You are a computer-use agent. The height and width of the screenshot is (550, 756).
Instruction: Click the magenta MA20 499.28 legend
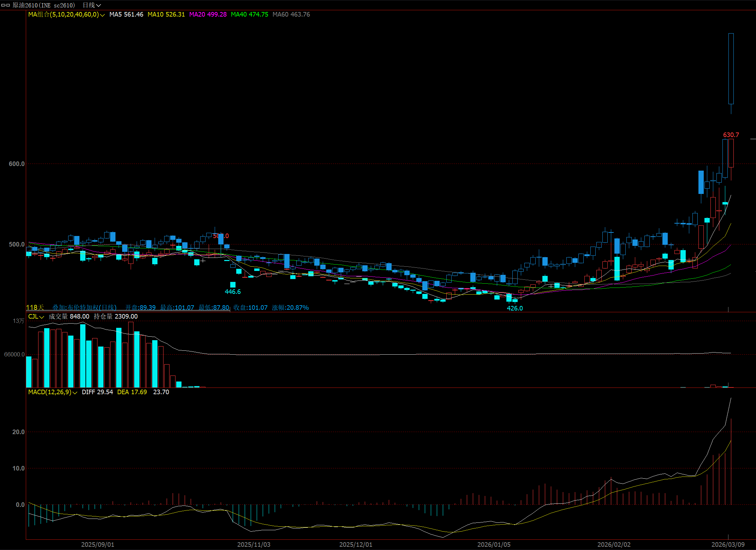point(208,14)
